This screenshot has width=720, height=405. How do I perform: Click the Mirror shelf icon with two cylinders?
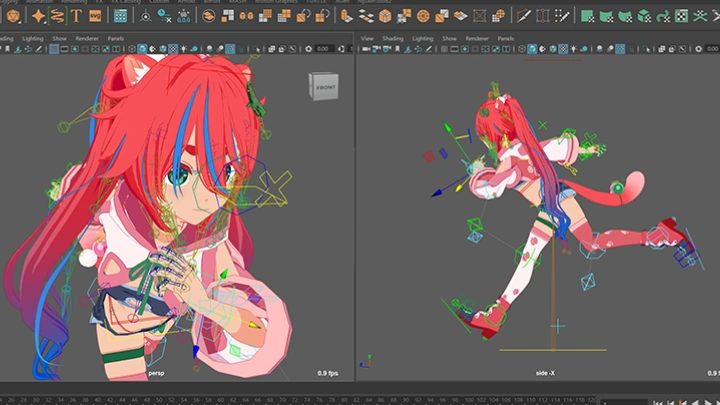(x=246, y=16)
